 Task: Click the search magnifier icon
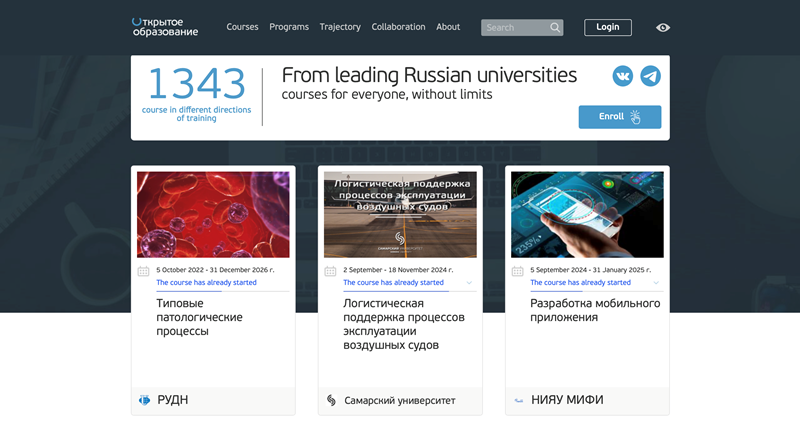pos(555,28)
